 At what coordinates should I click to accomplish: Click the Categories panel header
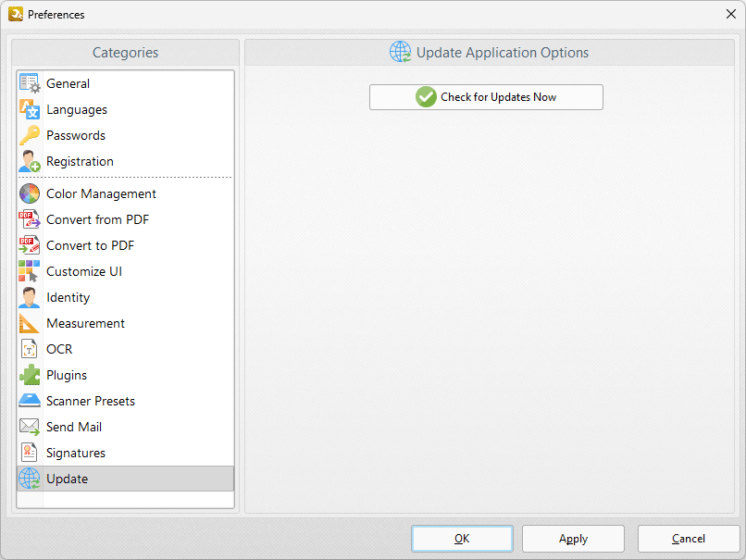tap(126, 53)
